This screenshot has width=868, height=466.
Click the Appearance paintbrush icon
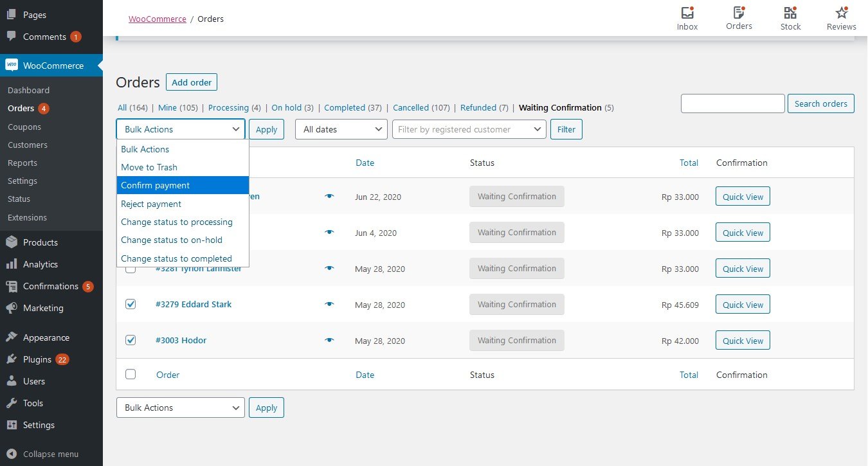point(12,337)
